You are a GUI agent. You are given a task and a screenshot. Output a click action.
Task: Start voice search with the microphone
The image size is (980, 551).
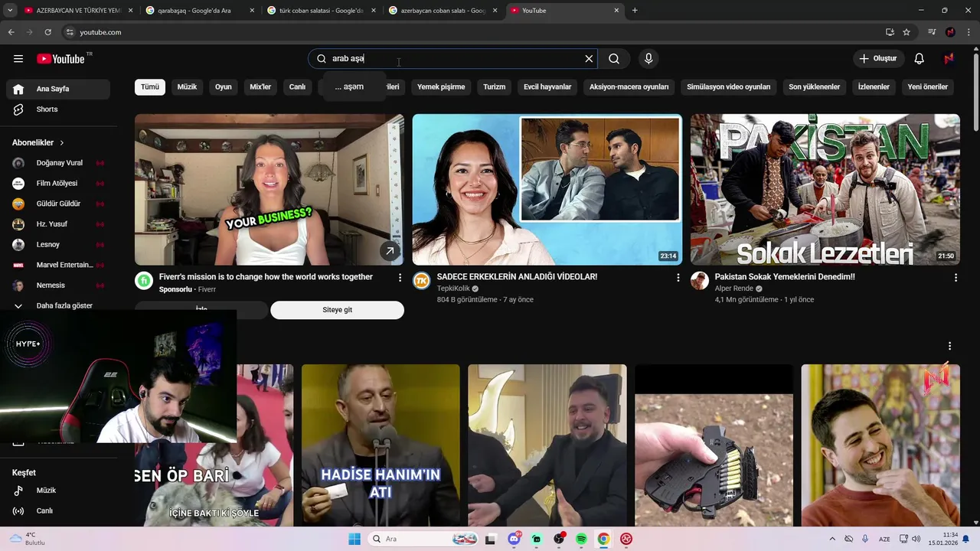(648, 59)
